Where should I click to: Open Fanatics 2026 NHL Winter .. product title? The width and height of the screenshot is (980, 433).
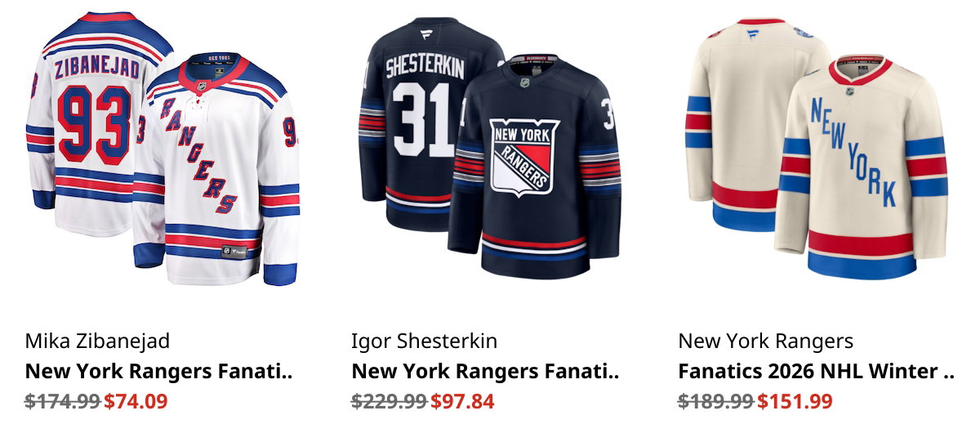click(x=816, y=371)
